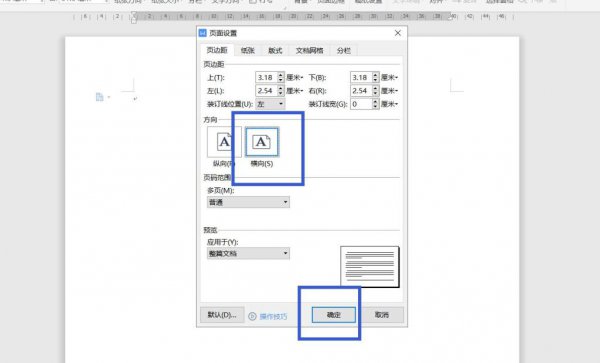Increase 上(T) top margin with up arrow
This screenshot has width=600, height=363.
[x=281, y=75]
